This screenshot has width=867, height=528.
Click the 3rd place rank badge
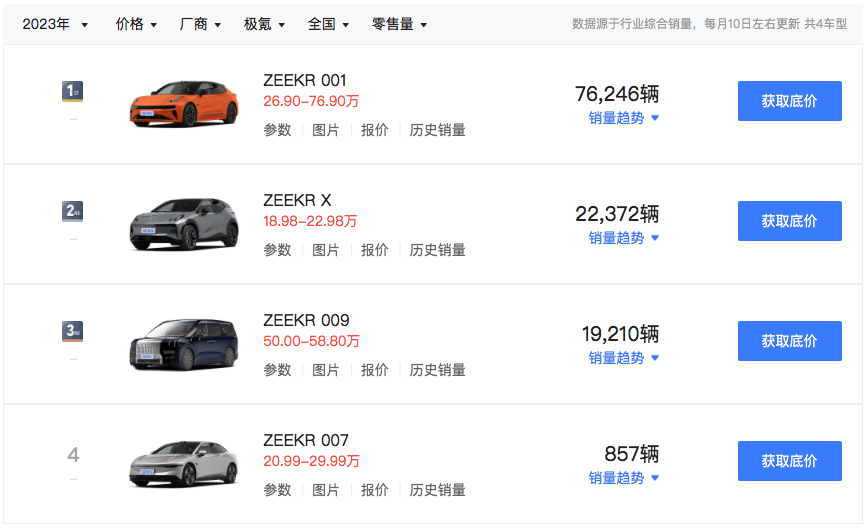[72, 331]
